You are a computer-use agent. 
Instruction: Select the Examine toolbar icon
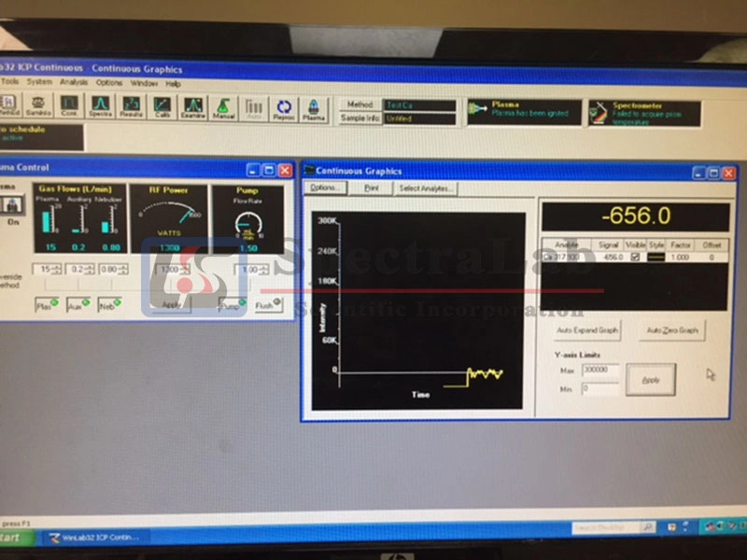click(193, 107)
